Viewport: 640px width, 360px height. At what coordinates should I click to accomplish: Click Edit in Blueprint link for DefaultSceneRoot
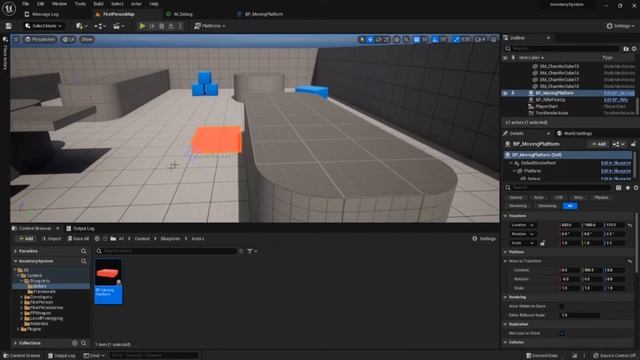click(616, 163)
